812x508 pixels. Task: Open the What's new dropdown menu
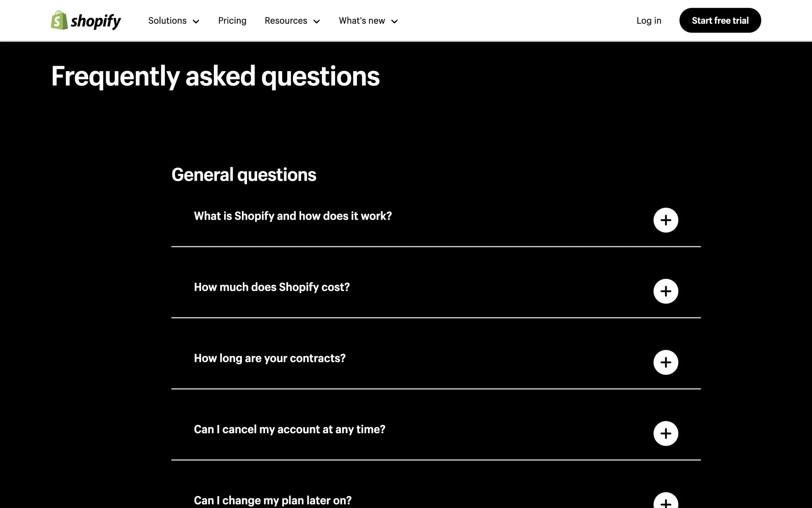coord(362,21)
